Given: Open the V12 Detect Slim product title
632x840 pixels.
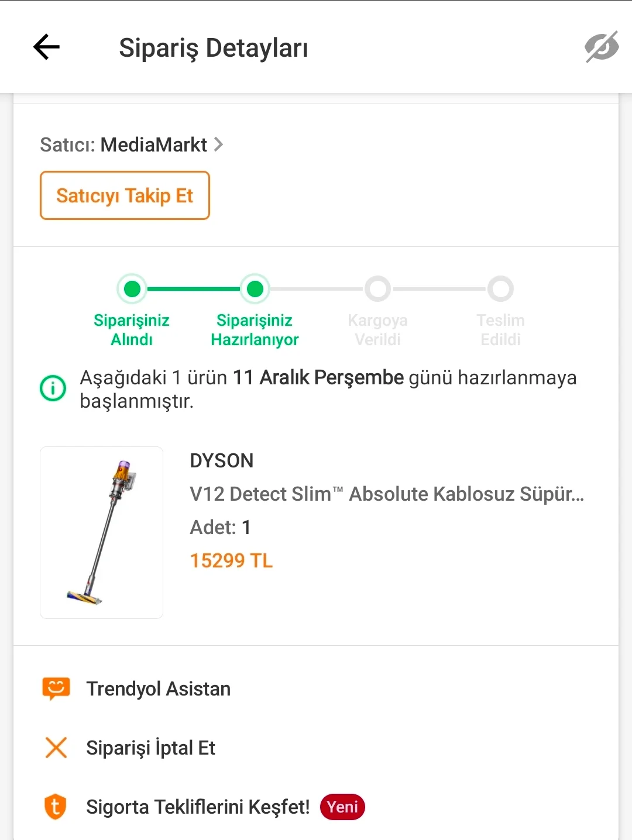Looking at the screenshot, I should pyautogui.click(x=386, y=494).
